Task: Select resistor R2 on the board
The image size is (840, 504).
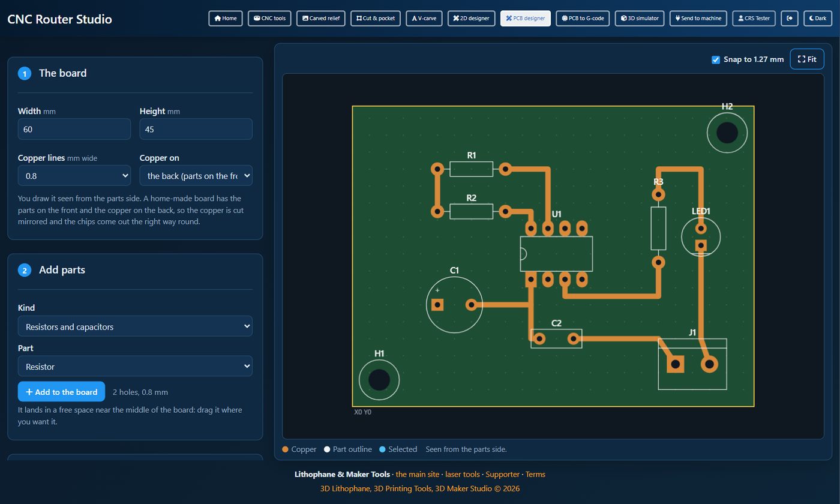Action: click(472, 211)
